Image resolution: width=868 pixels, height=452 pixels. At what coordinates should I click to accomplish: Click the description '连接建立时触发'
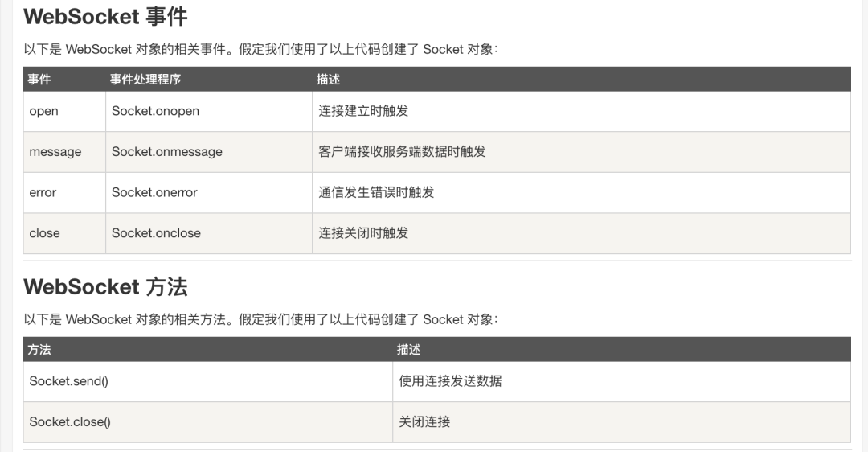[363, 111]
